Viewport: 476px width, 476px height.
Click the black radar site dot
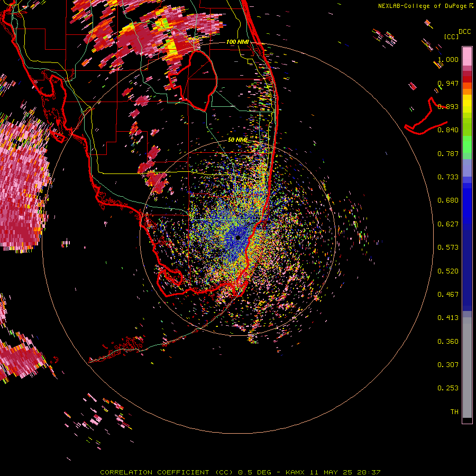(238, 237)
